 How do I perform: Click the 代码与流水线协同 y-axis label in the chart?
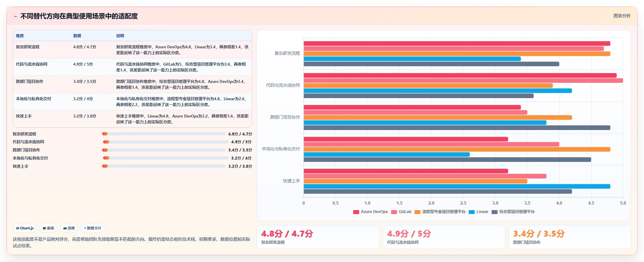coord(283,85)
